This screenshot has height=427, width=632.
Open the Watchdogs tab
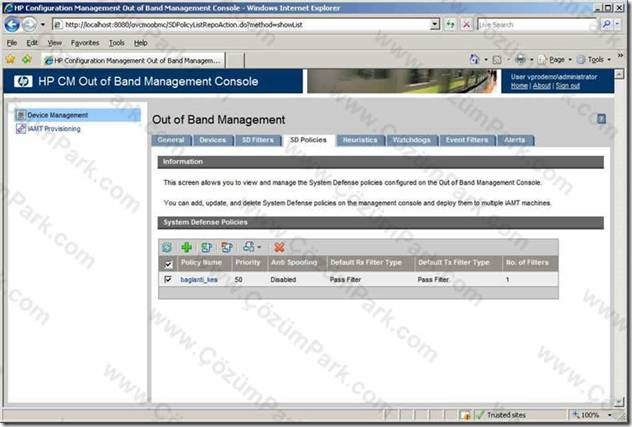(412, 140)
